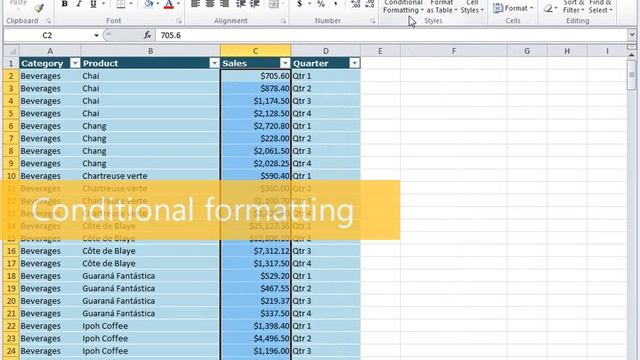Open Cells Format menu

pyautogui.click(x=513, y=8)
